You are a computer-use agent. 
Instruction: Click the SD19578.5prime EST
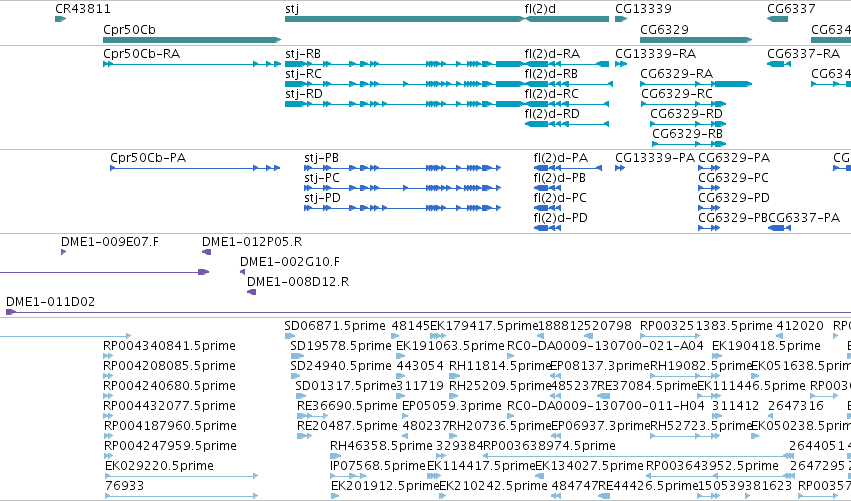(x=297, y=356)
